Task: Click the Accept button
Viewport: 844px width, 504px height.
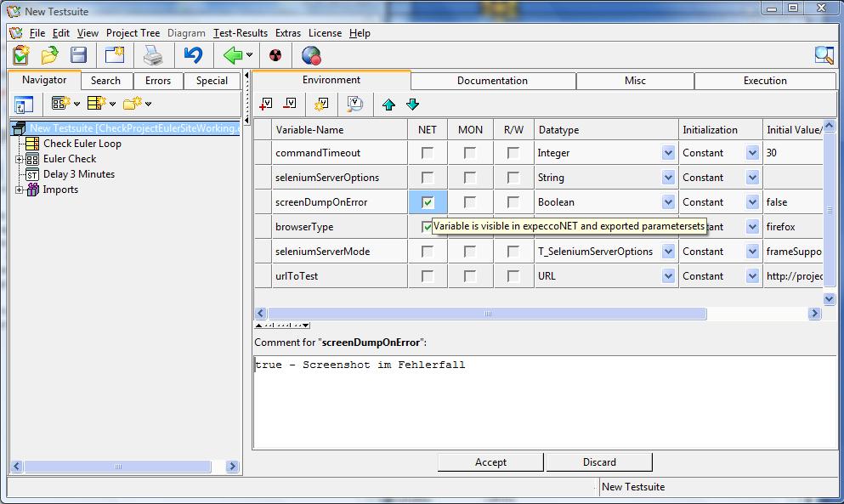Action: [490, 462]
